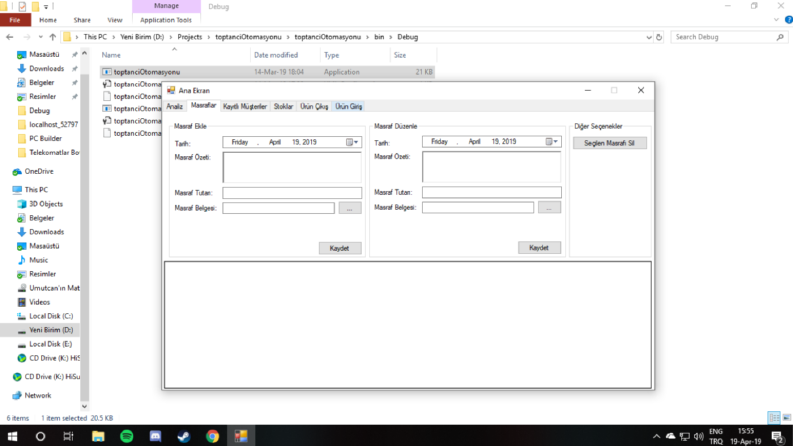Sort by Date modified column header
793x446 pixels.
276,55
